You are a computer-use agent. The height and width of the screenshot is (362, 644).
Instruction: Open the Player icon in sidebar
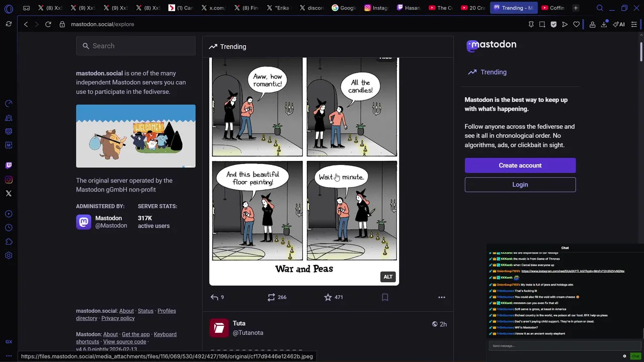click(x=9, y=214)
